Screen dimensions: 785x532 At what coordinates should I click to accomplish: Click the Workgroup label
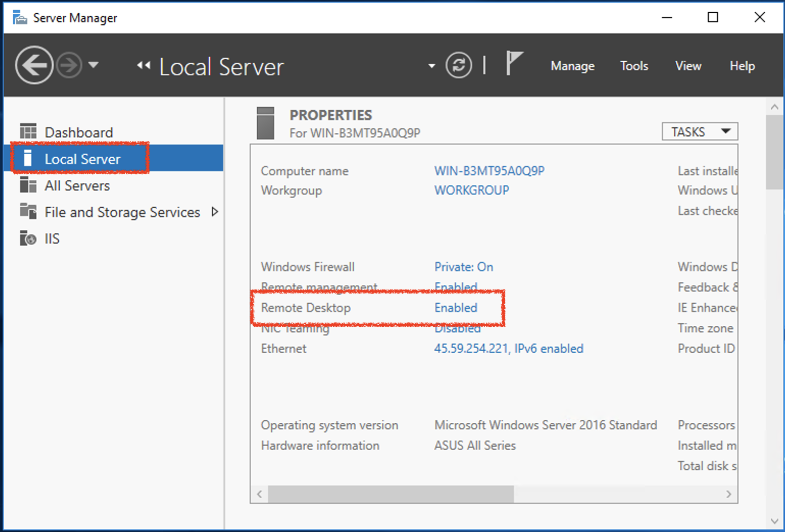click(x=291, y=190)
